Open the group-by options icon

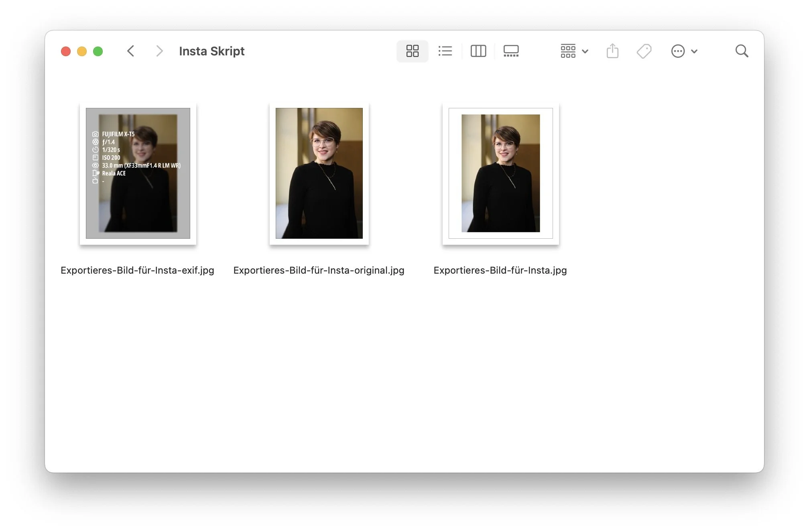(568, 51)
